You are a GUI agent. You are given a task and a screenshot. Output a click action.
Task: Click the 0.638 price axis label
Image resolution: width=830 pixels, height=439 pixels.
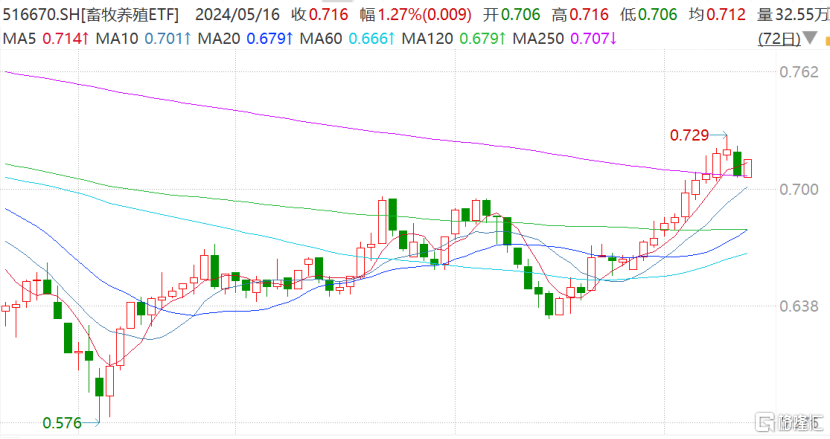click(x=799, y=306)
